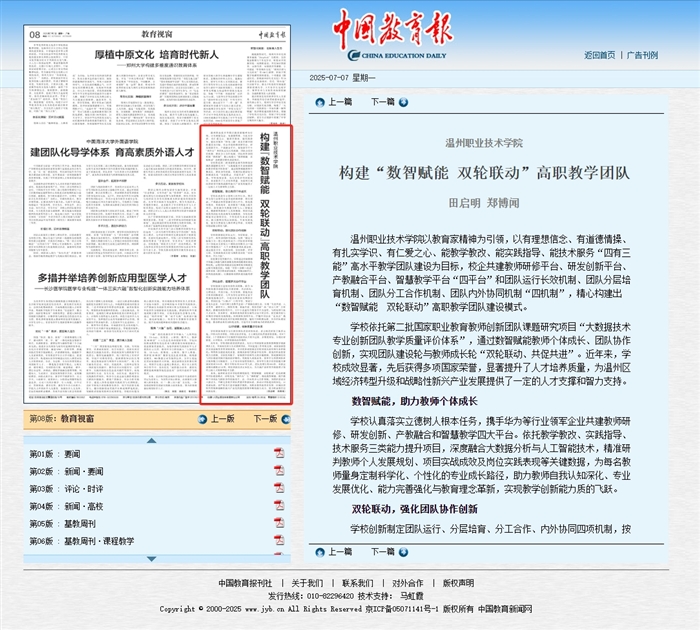Viewport: 700px width, 630px height.
Task: Select 第01版：要闻 in the page list
Action: click(x=55, y=454)
